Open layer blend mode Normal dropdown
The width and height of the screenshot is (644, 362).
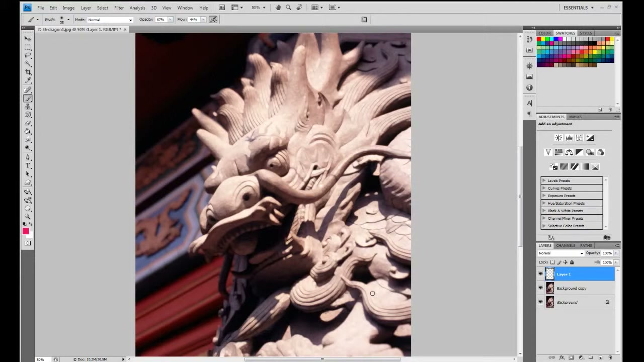pos(560,253)
